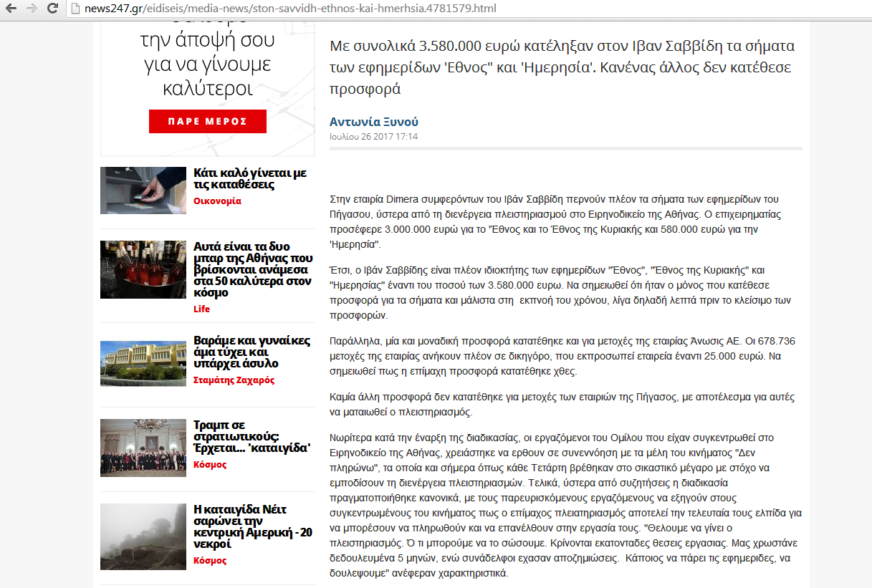Reload the page with the refresh icon
This screenshot has width=872, height=588.
52,9
